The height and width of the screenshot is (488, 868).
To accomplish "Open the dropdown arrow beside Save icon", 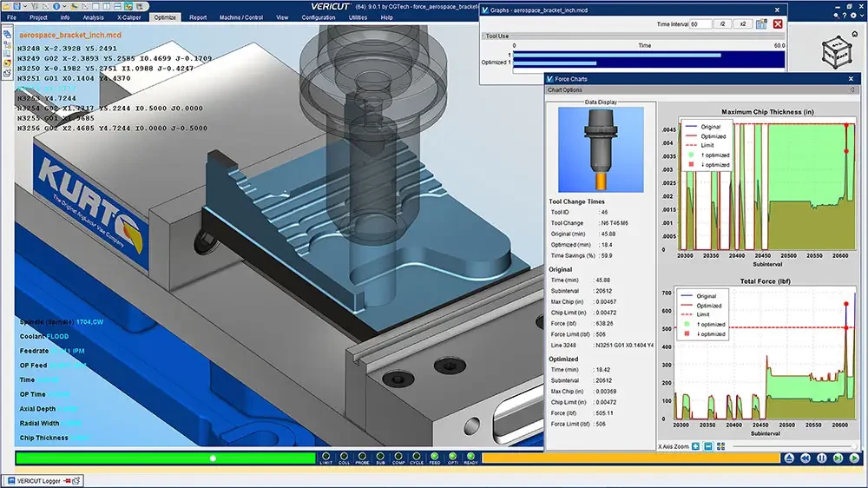I will click(25, 7).
